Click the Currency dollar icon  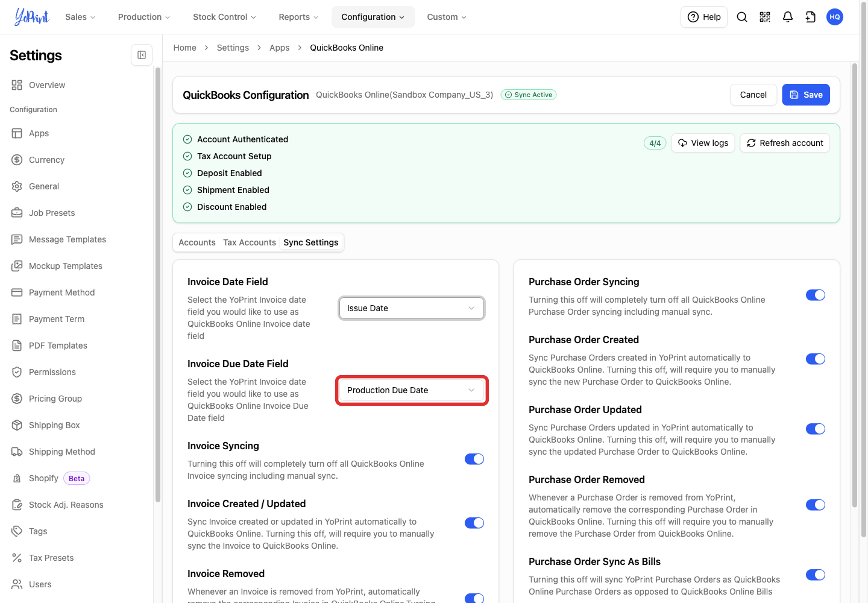pos(17,160)
